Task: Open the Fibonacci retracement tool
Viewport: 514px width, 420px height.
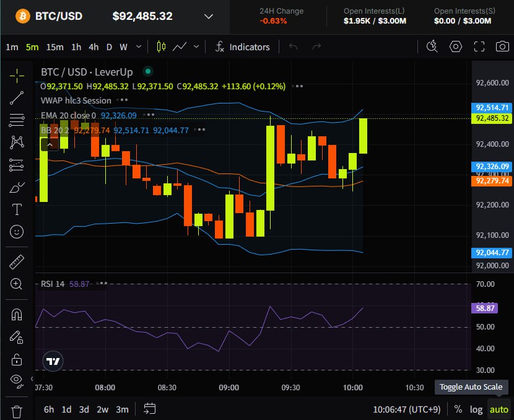Action: [17, 120]
